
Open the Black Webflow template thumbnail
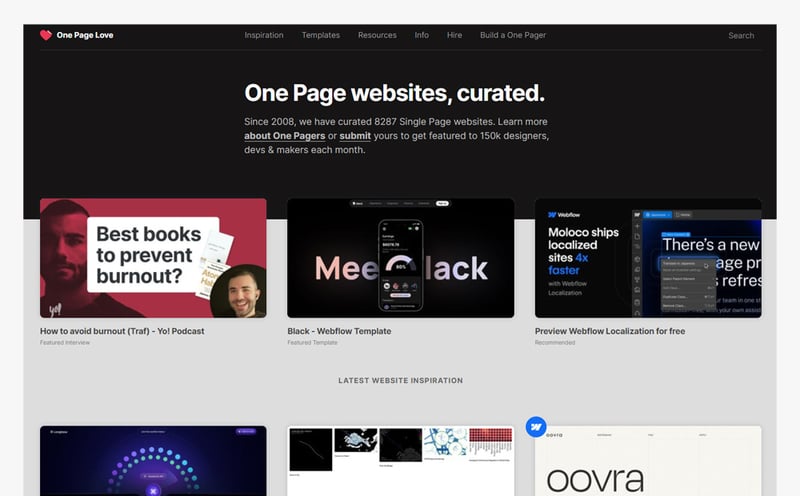pyautogui.click(x=401, y=258)
